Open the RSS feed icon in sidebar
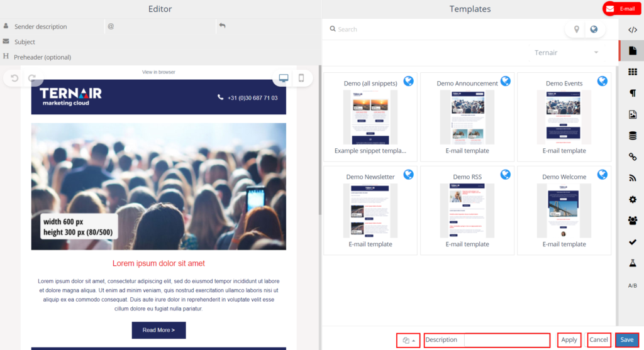 click(x=633, y=178)
